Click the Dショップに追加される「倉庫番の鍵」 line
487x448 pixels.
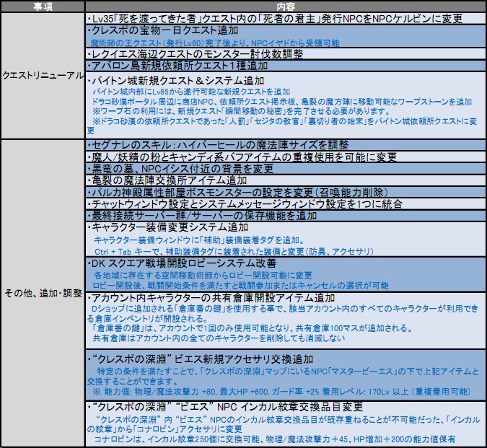pos(283,314)
